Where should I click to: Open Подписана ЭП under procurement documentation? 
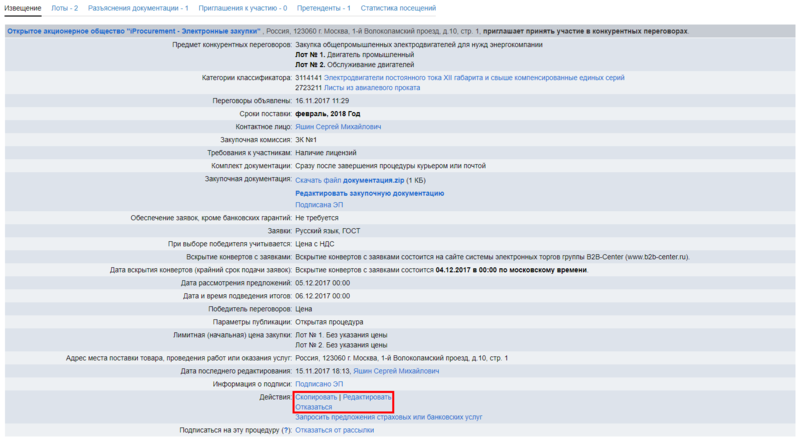(319, 205)
